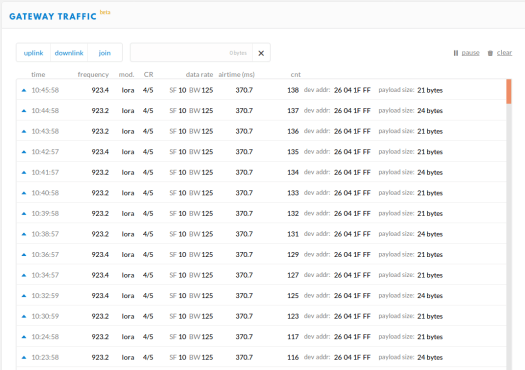Expand uplink arrow of 10:44:58 row
The width and height of the screenshot is (525, 370).
click(24, 111)
